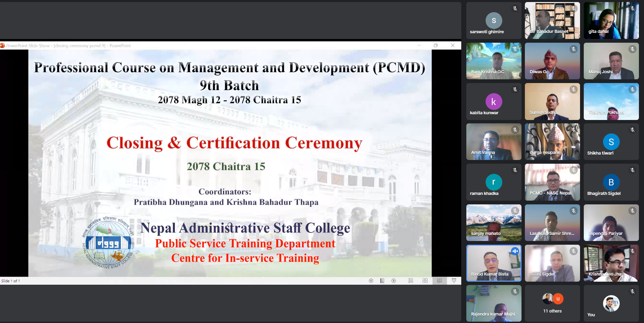Click muted mic icon on PCMD - NASC Nepal
The image size is (644, 323).
tap(574, 170)
